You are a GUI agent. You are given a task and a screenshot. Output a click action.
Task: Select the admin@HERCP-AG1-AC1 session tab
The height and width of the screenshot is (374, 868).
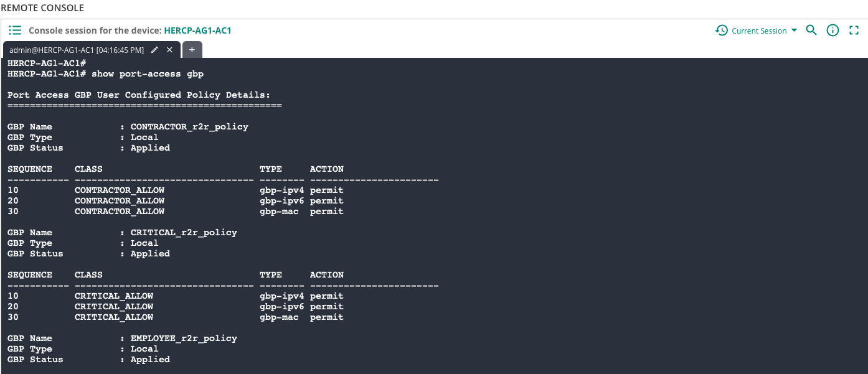(x=77, y=50)
